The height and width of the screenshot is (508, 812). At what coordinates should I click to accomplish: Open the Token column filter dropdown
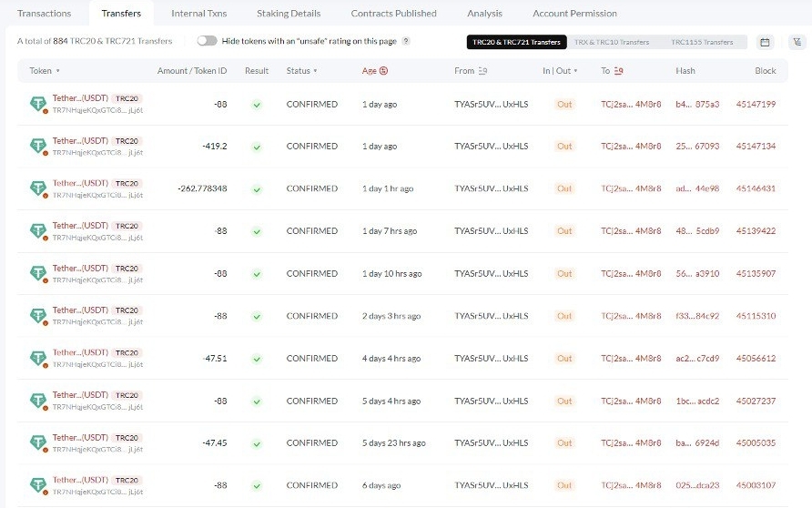[58, 71]
